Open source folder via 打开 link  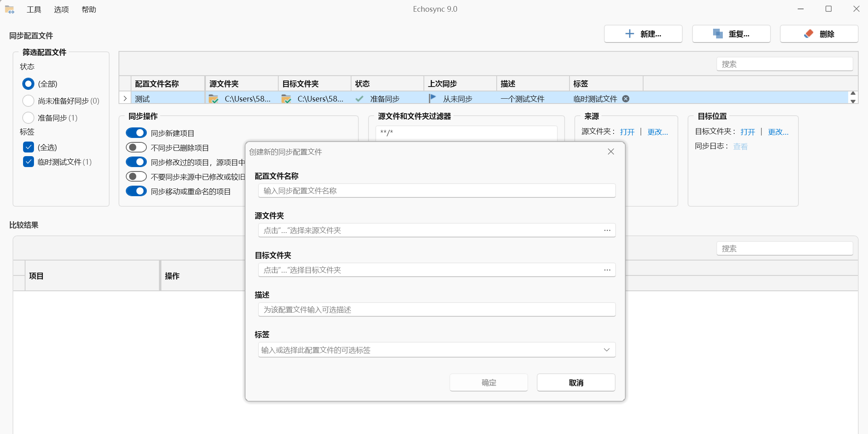click(627, 132)
